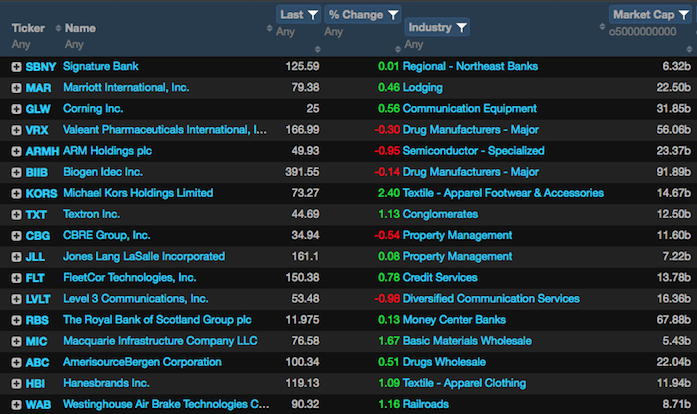Open Marriott International, Inc. link
This screenshot has height=414, width=697.
126,88
